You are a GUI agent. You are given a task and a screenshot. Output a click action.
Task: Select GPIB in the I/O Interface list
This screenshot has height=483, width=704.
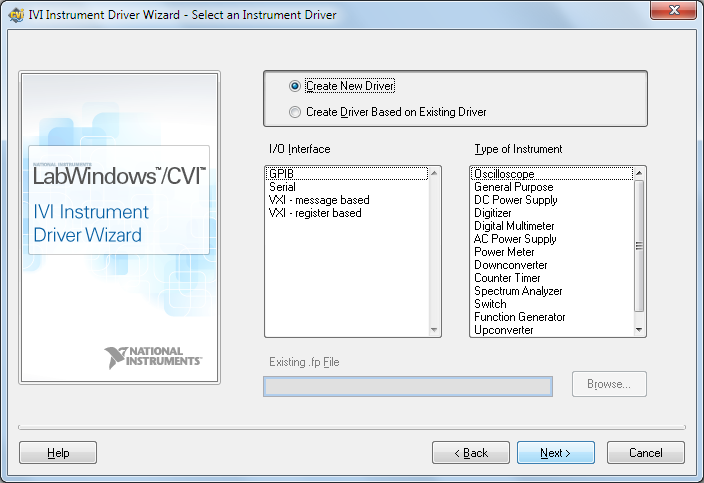[280, 174]
